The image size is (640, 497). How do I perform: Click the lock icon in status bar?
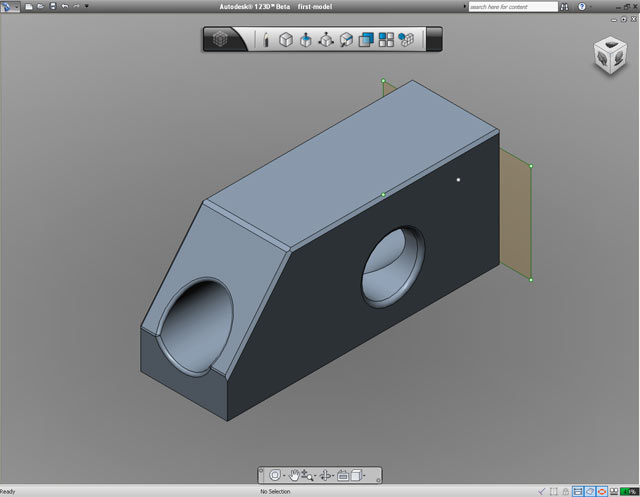click(x=565, y=491)
